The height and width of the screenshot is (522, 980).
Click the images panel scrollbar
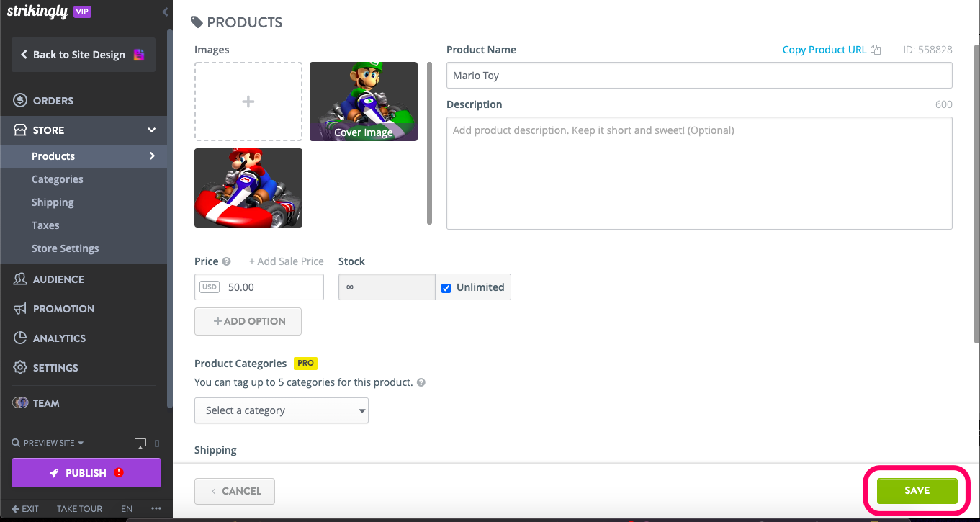coord(430,144)
